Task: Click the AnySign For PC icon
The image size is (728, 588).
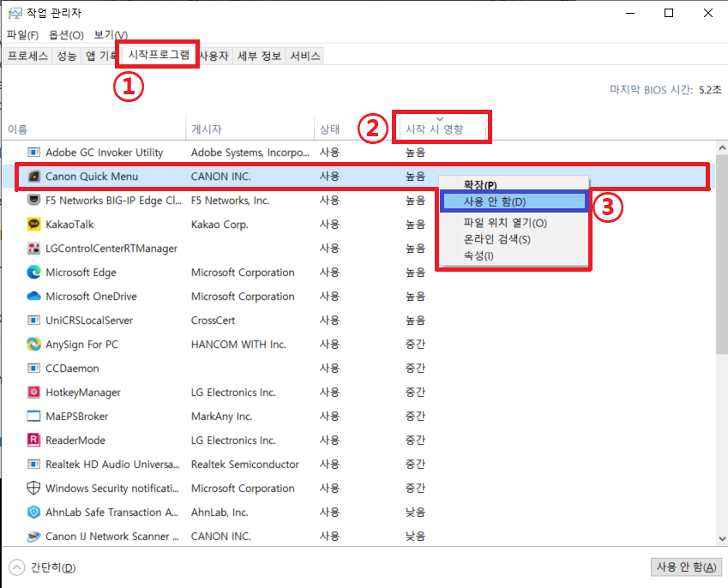Action: pos(33,345)
